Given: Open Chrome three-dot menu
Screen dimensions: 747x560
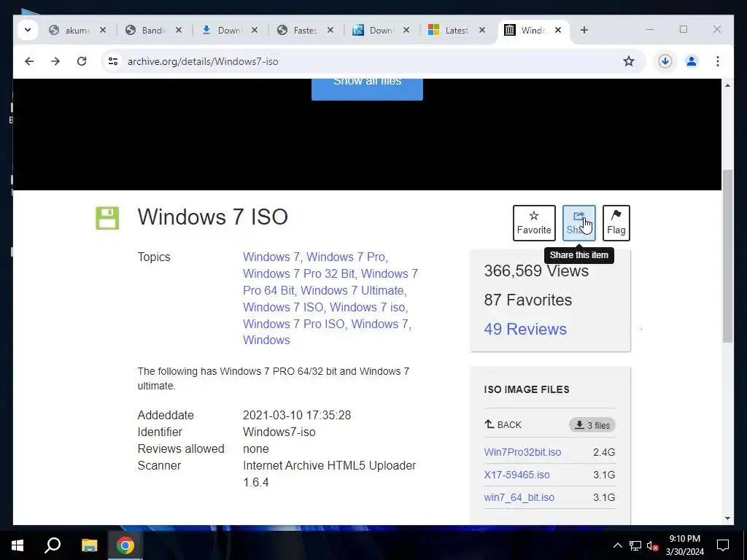Looking at the screenshot, I should (x=718, y=61).
